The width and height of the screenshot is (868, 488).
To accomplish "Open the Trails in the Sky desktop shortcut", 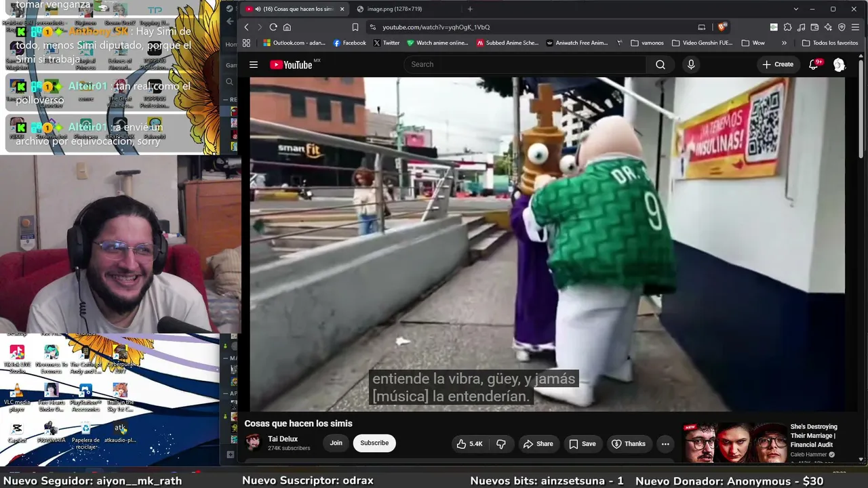I will pos(120,397).
